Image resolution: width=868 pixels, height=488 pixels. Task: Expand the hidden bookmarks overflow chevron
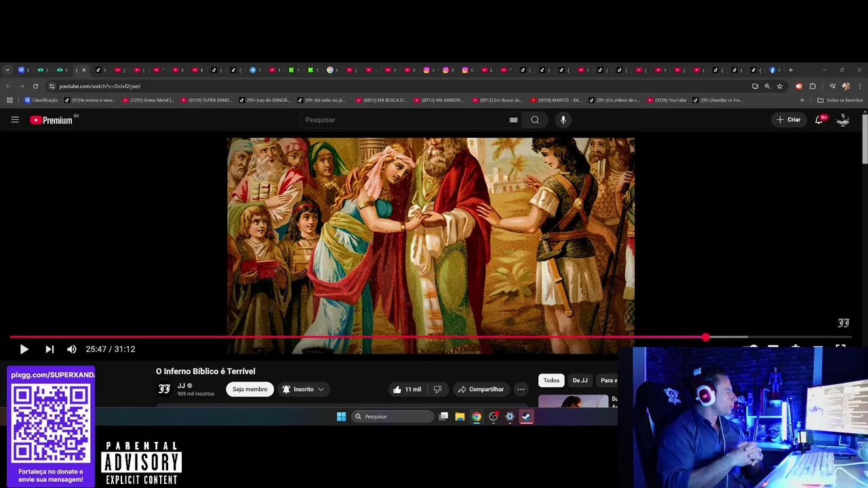point(802,100)
